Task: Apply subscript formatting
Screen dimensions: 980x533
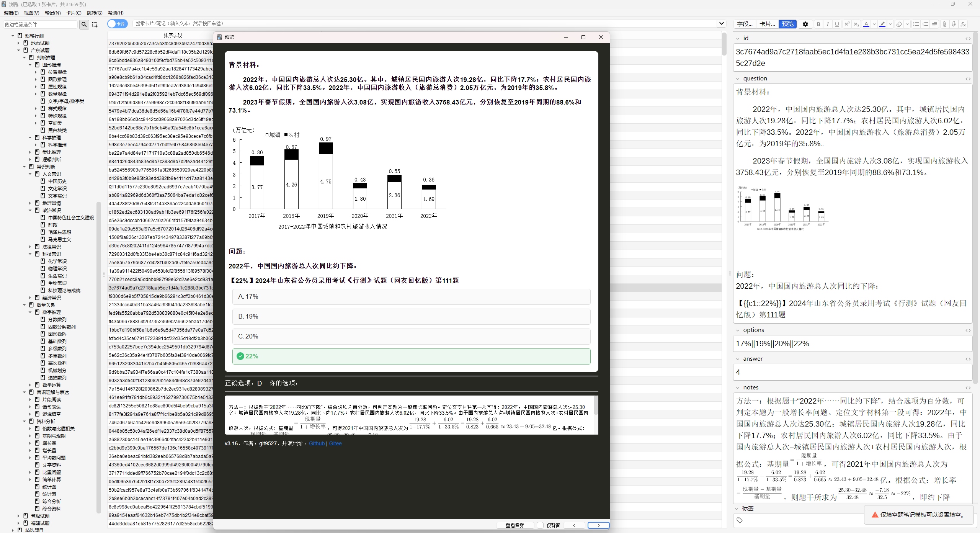Action: [856, 24]
